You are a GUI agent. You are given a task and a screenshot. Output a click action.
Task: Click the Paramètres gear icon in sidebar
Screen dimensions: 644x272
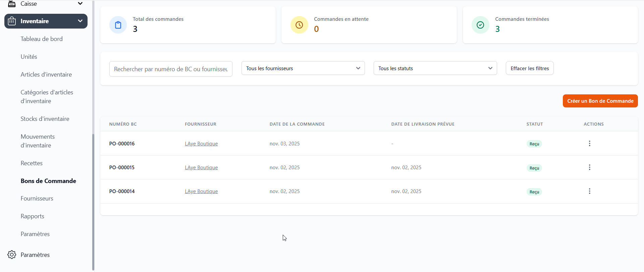(12, 255)
